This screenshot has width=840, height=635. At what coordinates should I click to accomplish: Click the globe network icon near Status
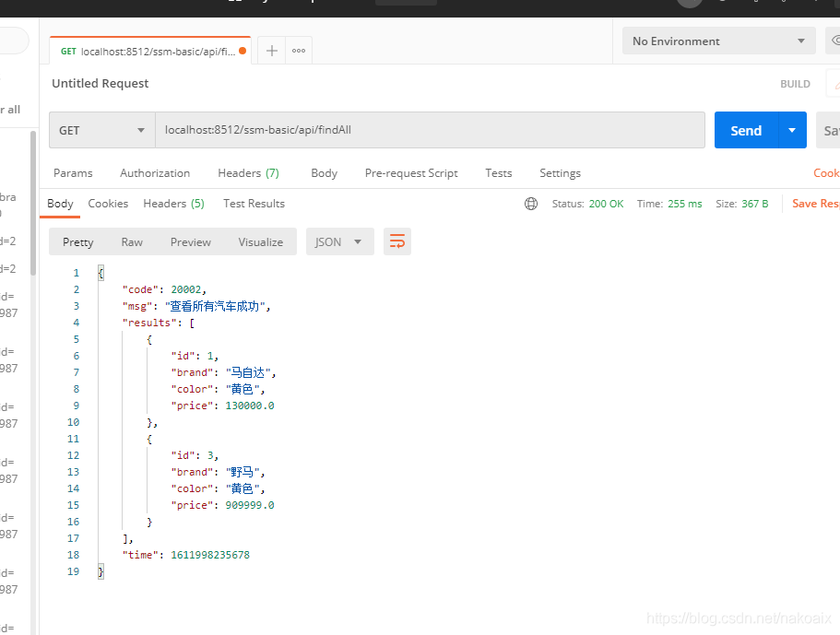[531, 204]
